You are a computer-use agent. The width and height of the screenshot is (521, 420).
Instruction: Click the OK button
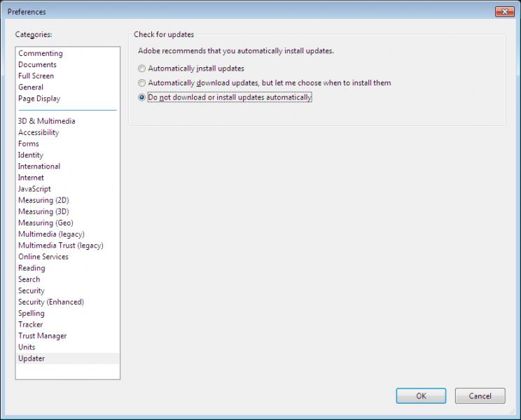[x=420, y=395]
